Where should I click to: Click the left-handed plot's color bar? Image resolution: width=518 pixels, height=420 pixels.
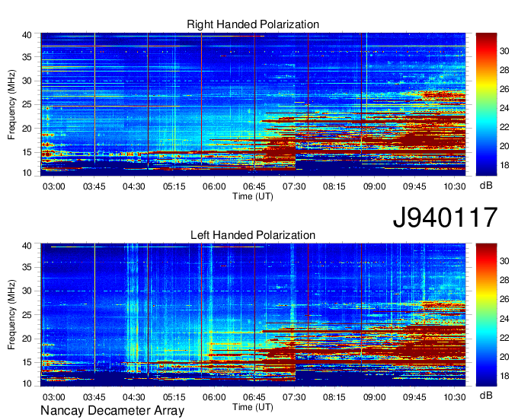pyautogui.click(x=486, y=315)
